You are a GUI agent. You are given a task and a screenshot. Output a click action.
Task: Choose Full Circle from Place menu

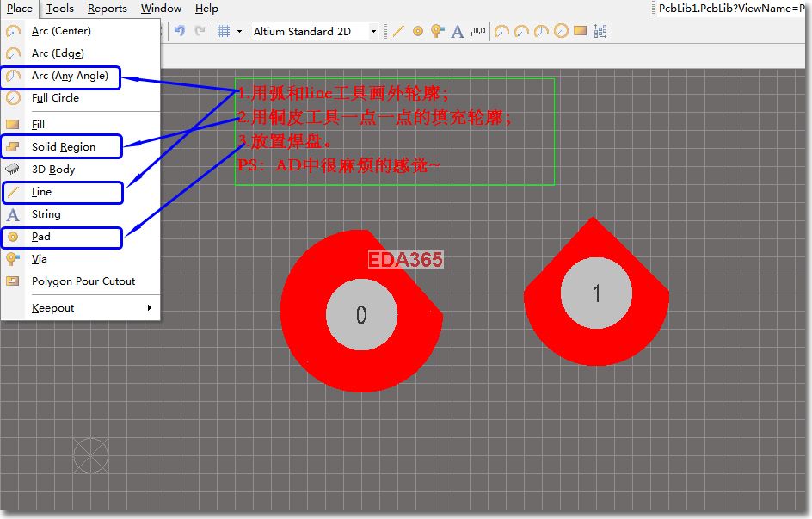point(80,98)
